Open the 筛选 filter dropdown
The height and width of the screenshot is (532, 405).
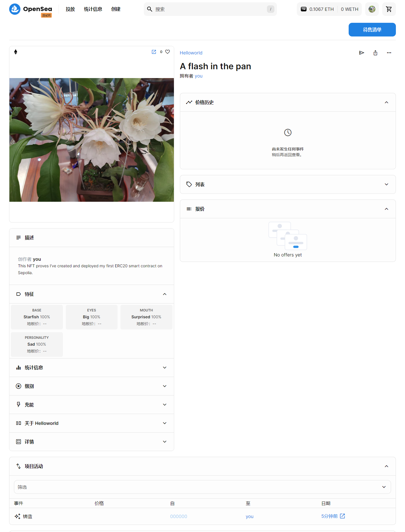coord(202,487)
